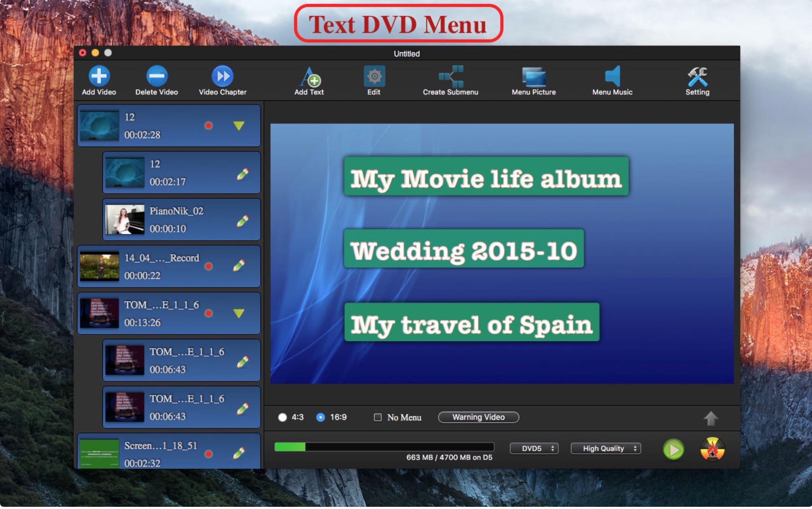The image size is (812, 509).
Task: Click the Add Video plus icon
Action: pyautogui.click(x=99, y=76)
